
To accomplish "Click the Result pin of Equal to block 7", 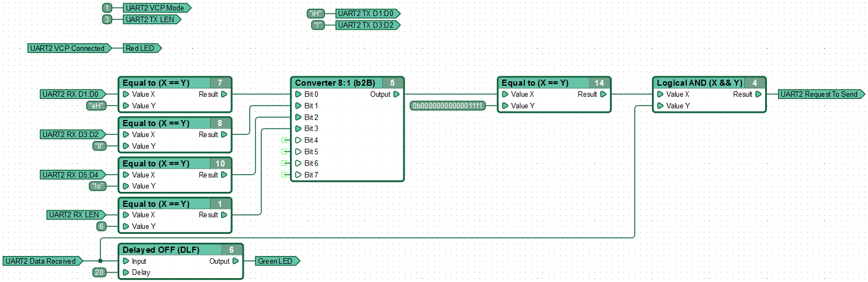I will tap(224, 94).
